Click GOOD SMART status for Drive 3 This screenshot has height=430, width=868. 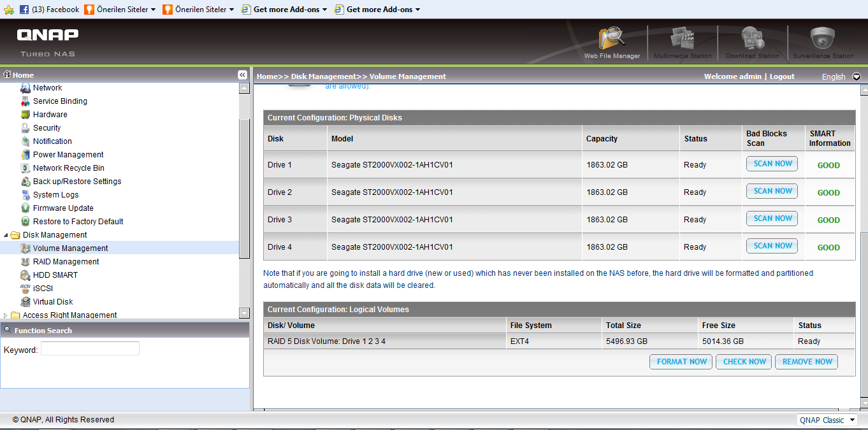[x=828, y=220]
